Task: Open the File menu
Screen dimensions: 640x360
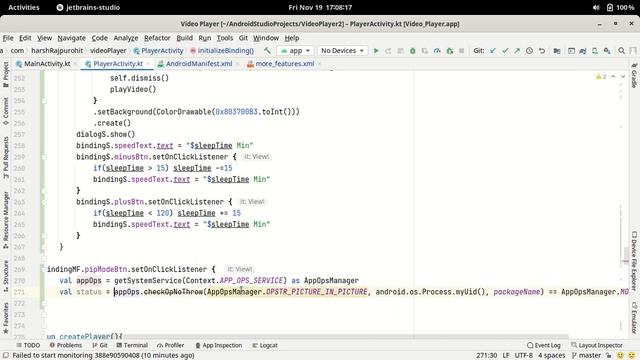Action: (8, 38)
